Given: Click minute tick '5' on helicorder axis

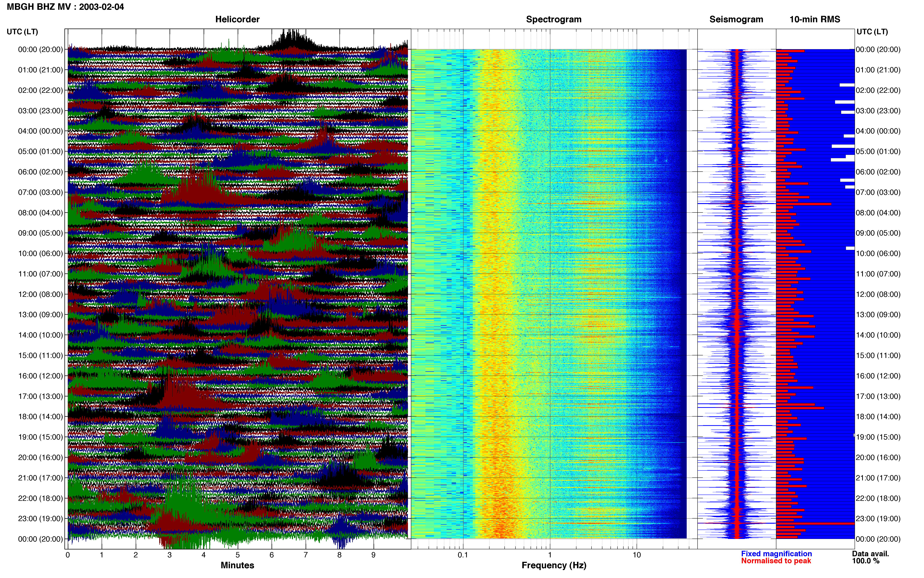Looking at the screenshot, I should (238, 555).
